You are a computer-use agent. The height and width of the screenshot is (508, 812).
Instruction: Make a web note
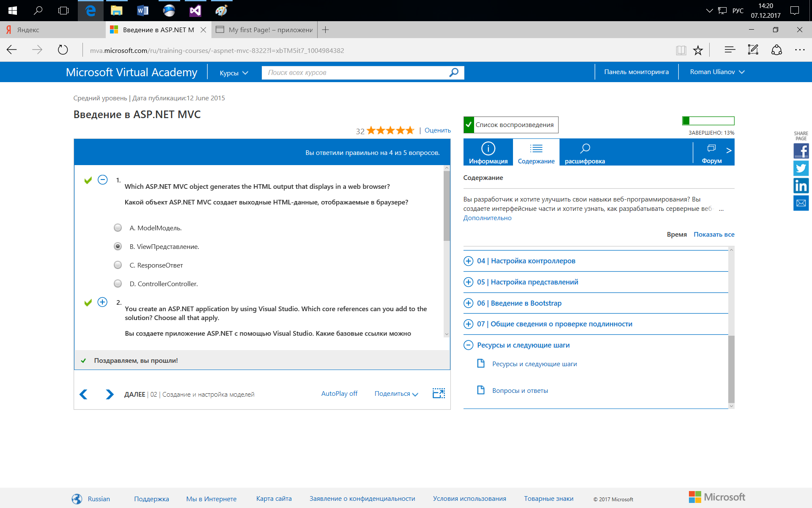[x=753, y=50]
